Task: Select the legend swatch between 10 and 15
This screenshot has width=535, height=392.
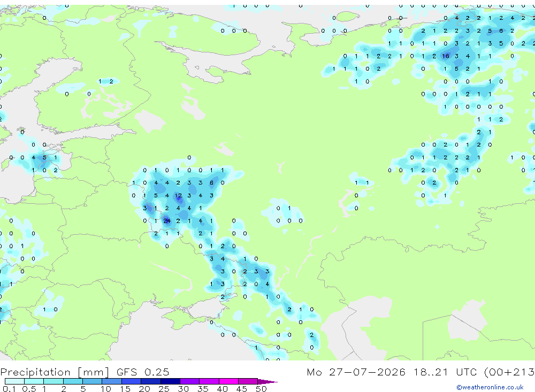Action: (x=112, y=381)
